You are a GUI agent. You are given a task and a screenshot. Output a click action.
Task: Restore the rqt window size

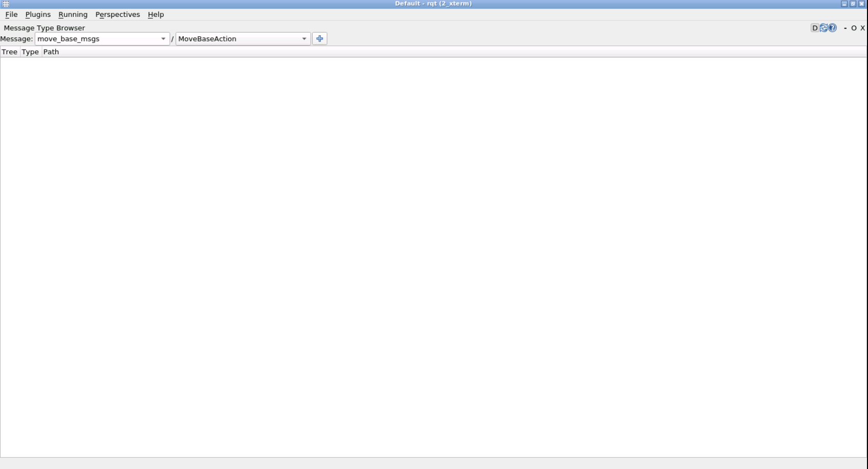click(853, 4)
